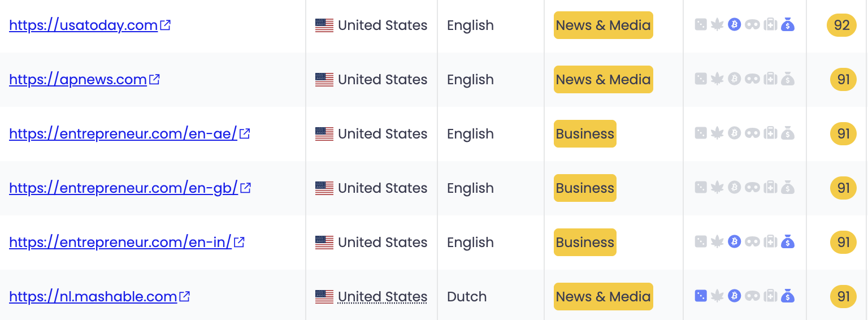868x320 pixels.
Task: Click dotted United States in nl.mashable.com row
Action: (382, 297)
